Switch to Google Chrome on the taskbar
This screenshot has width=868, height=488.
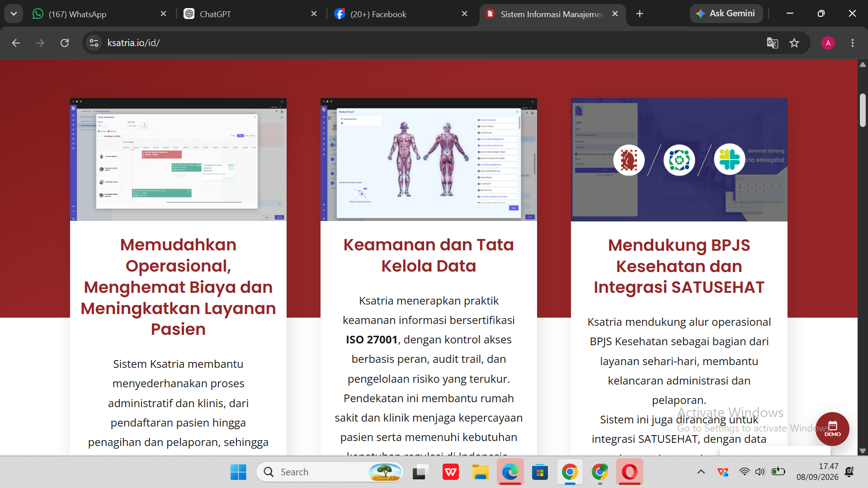click(x=570, y=472)
